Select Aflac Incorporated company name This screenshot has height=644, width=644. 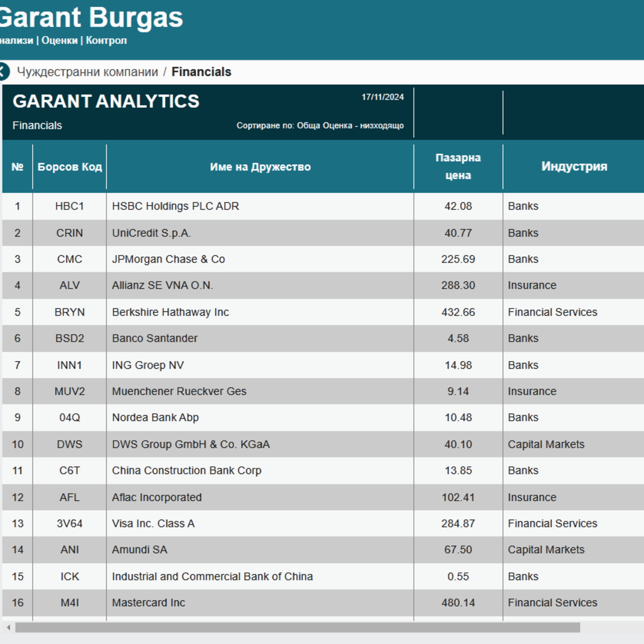pyautogui.click(x=157, y=497)
